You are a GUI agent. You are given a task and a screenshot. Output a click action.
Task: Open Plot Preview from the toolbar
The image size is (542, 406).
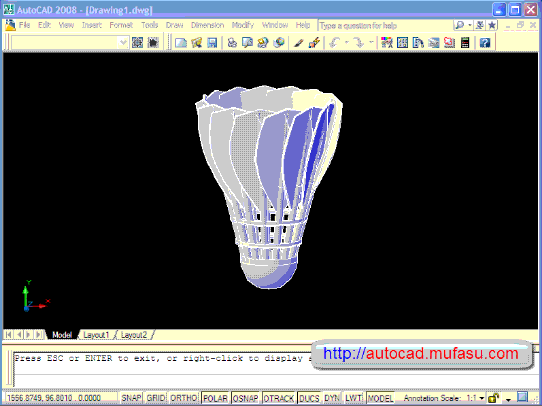247,43
